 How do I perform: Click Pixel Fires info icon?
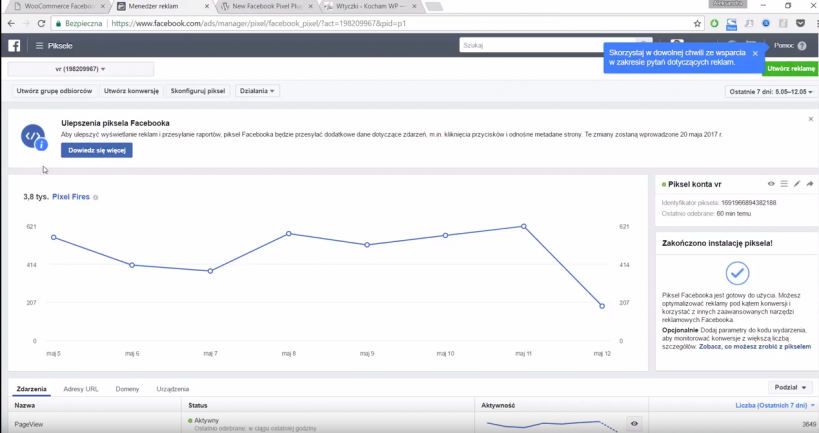click(96, 197)
